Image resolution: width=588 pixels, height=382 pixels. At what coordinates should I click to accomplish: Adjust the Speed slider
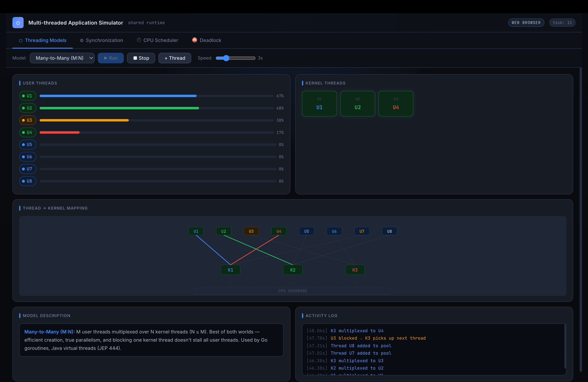click(x=235, y=58)
